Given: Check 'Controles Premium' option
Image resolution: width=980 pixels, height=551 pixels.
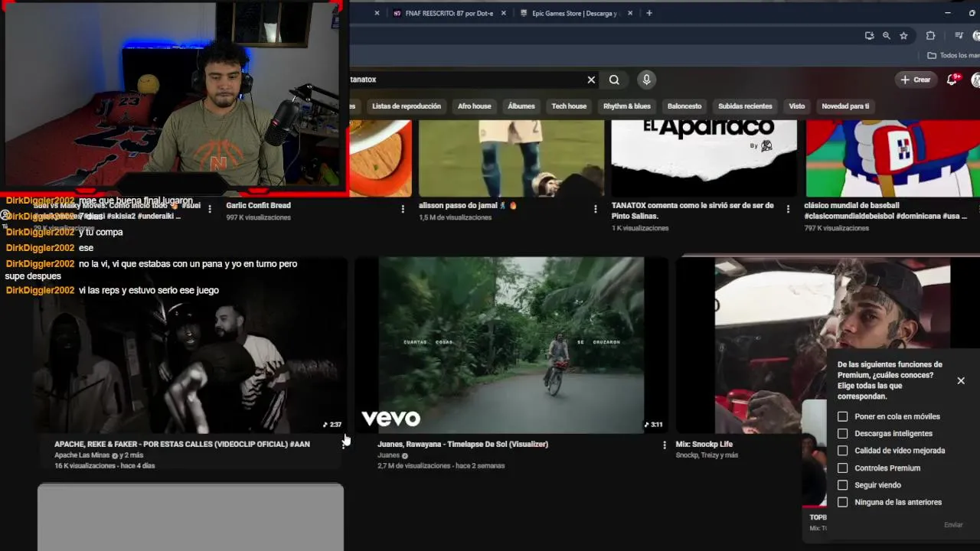Looking at the screenshot, I should coord(842,468).
